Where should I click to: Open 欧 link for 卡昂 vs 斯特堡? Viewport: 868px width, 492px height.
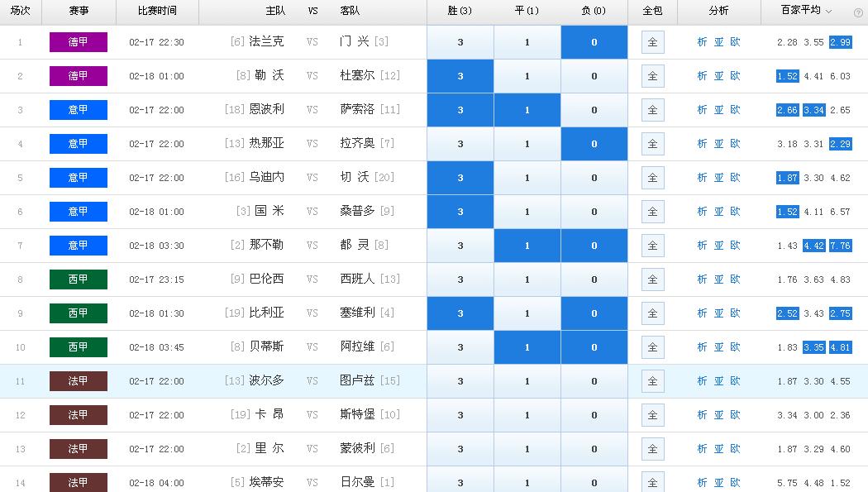[x=735, y=415]
